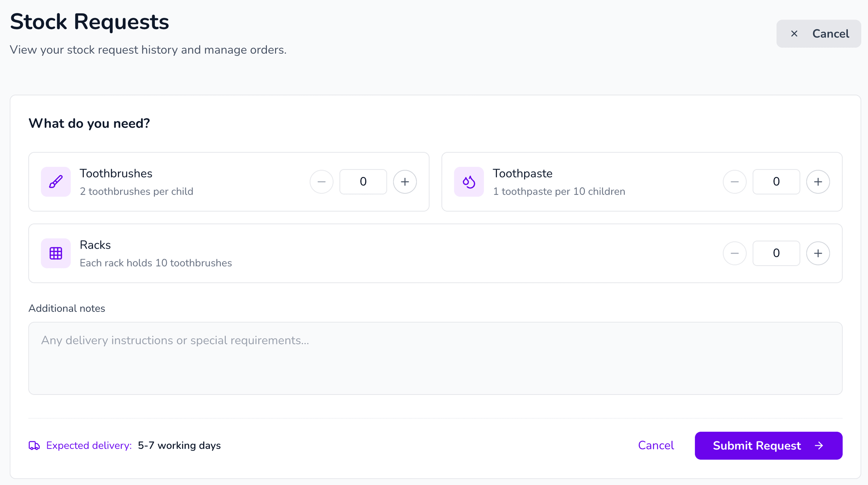868x485 pixels.
Task: Click the 'Toothbrushes' item title
Action: (x=116, y=173)
